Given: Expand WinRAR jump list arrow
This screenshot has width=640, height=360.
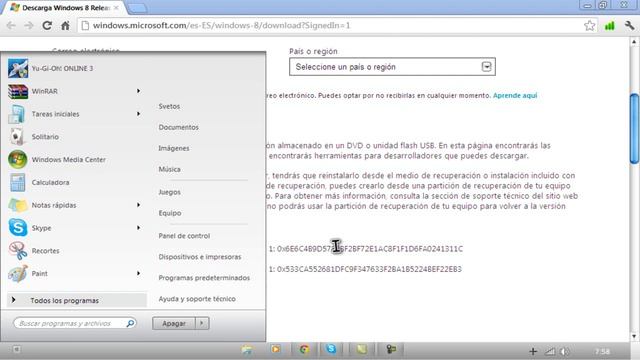Looking at the screenshot, I should 138,91.
